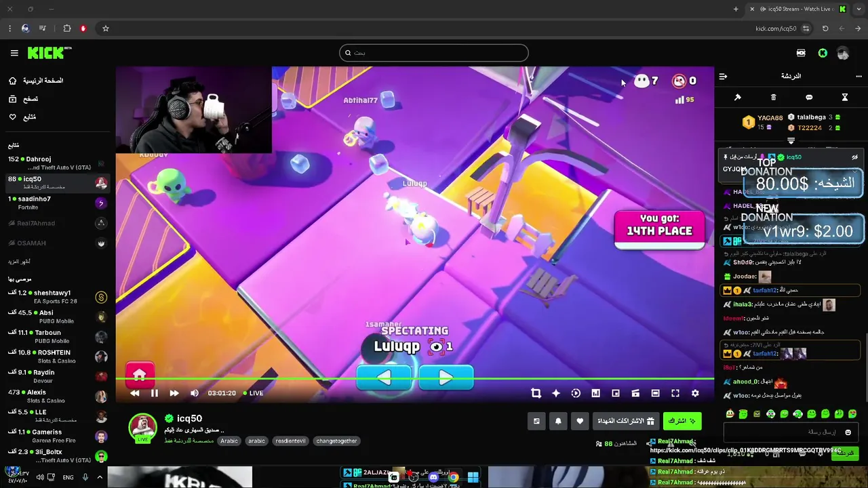Open chat more options three dots
Image resolution: width=868 pixels, height=488 pixels.
859,77
